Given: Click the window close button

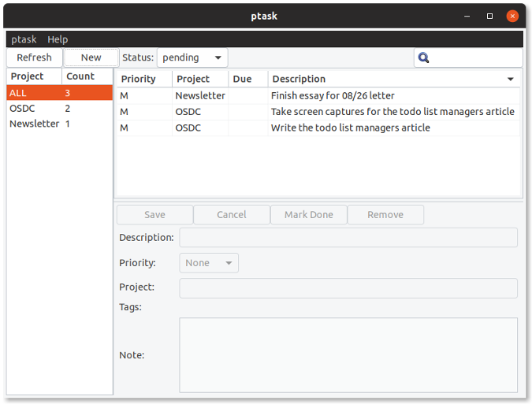Looking at the screenshot, I should (x=513, y=16).
